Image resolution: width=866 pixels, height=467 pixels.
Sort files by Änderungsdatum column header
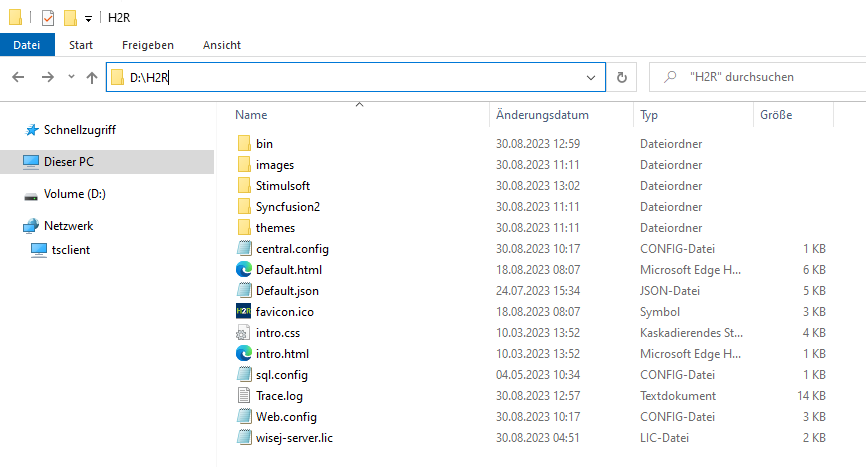(542, 115)
